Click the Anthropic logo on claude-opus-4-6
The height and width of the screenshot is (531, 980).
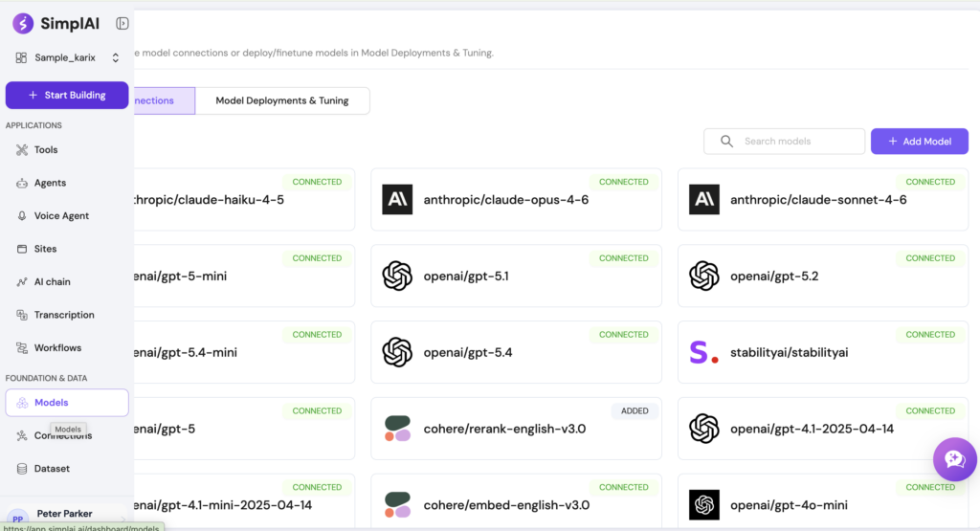[x=397, y=200]
